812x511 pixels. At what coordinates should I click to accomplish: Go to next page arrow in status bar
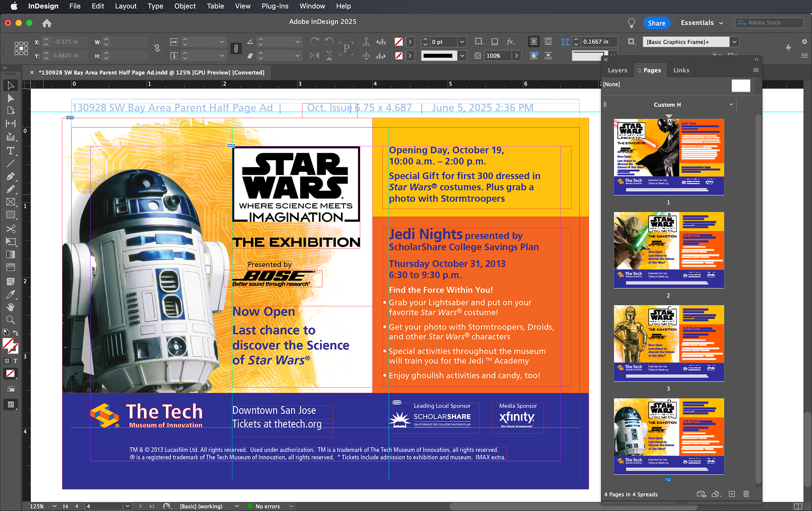click(140, 506)
